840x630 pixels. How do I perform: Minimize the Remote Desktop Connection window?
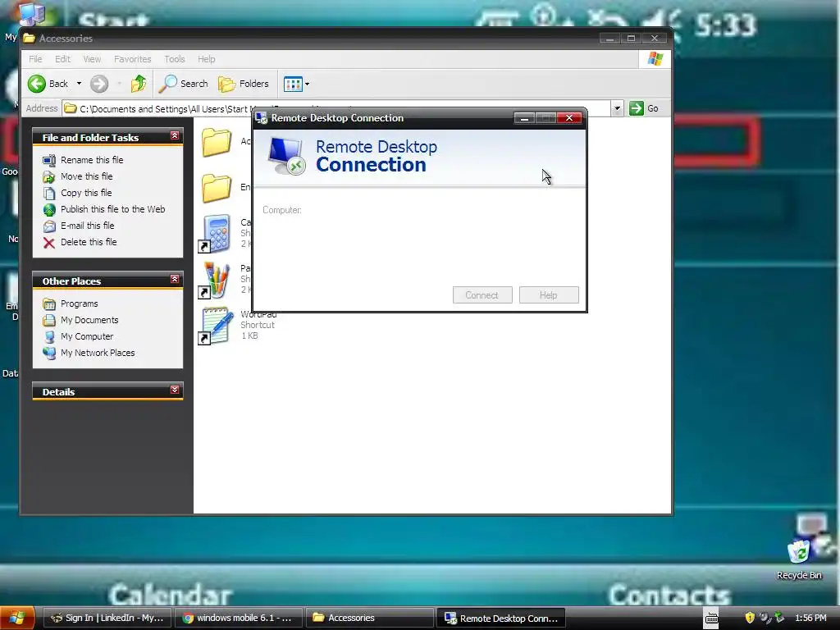pos(524,118)
